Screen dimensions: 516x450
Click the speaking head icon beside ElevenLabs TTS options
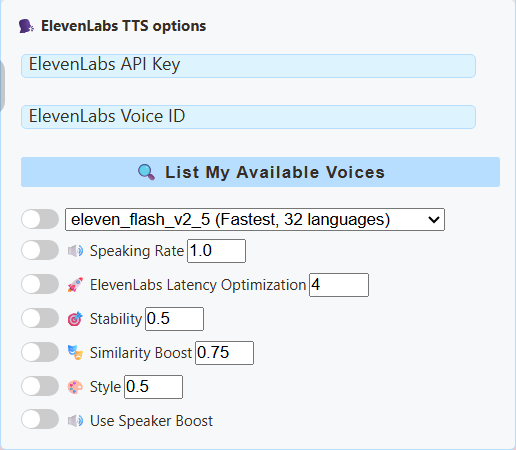pos(26,26)
